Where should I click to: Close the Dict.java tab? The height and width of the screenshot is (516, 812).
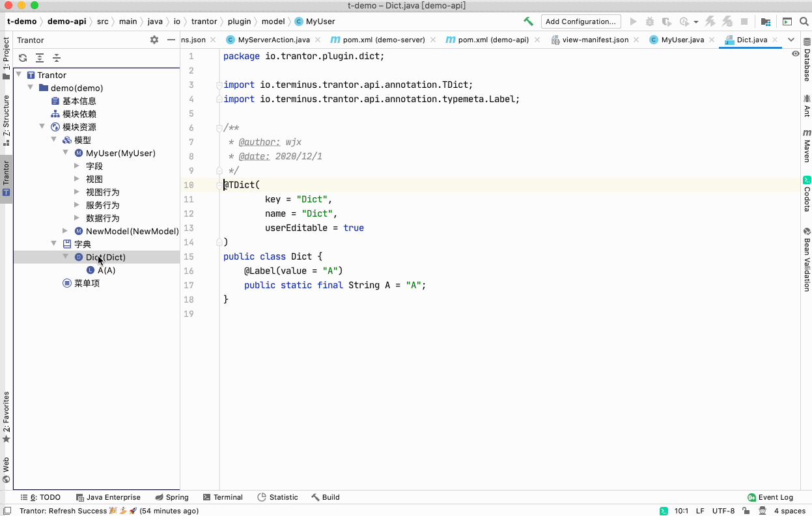click(774, 40)
